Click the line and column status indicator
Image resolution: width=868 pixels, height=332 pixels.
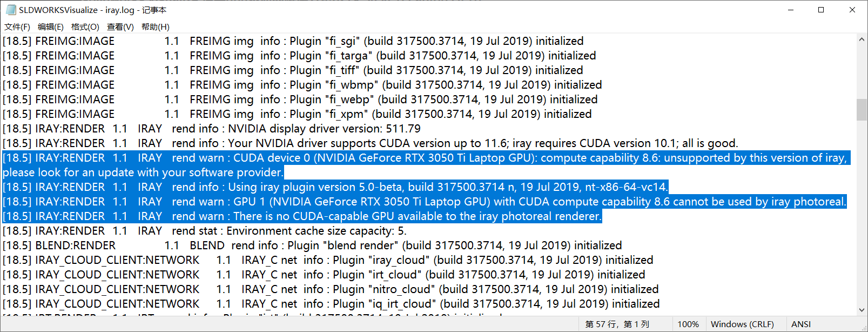(617, 324)
